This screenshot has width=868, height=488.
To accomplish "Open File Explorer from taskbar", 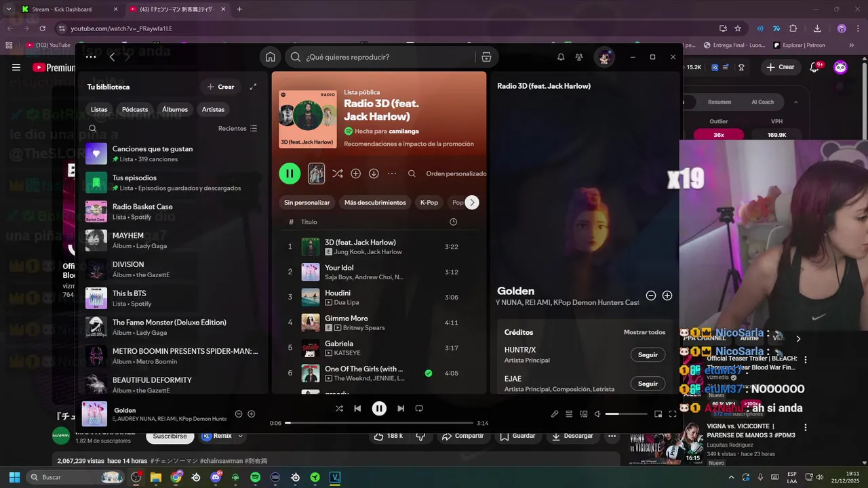I will click(x=156, y=477).
